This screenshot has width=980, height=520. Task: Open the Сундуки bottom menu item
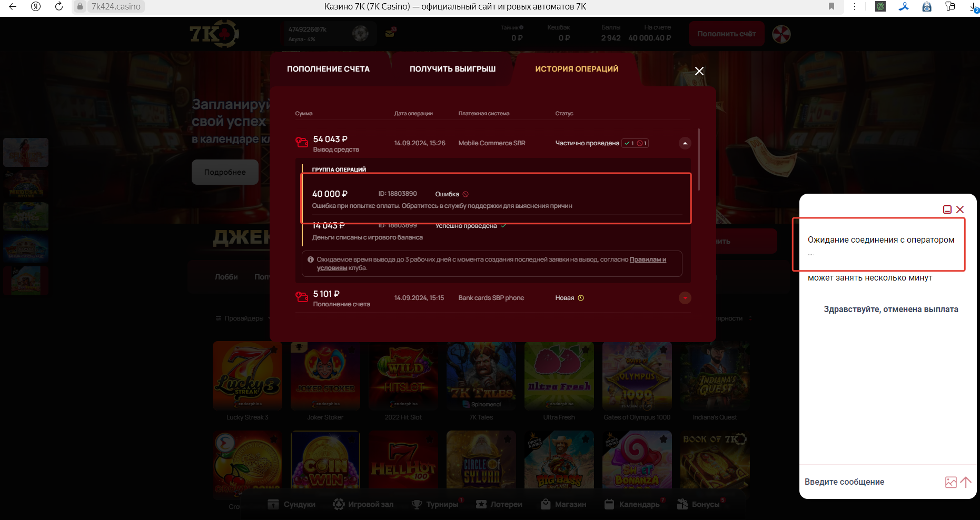[292, 504]
